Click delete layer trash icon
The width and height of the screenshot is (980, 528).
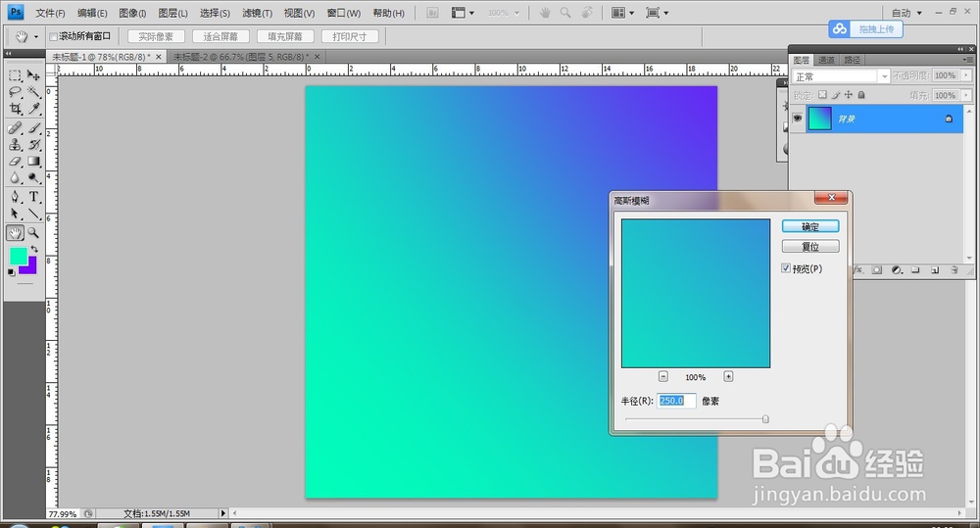click(x=954, y=270)
